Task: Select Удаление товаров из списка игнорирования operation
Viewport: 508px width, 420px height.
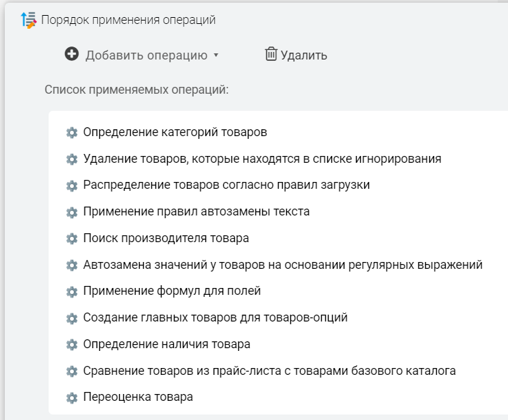Action: click(x=262, y=159)
